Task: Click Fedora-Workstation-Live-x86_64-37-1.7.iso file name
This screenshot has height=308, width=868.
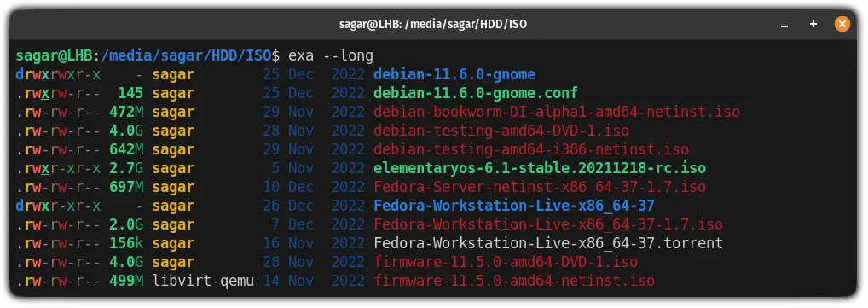Action: pos(548,225)
